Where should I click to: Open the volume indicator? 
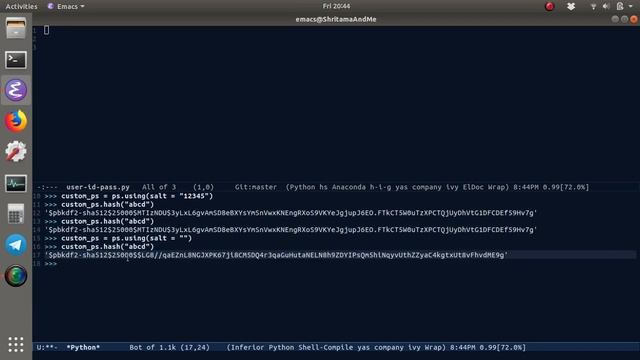[606, 6]
